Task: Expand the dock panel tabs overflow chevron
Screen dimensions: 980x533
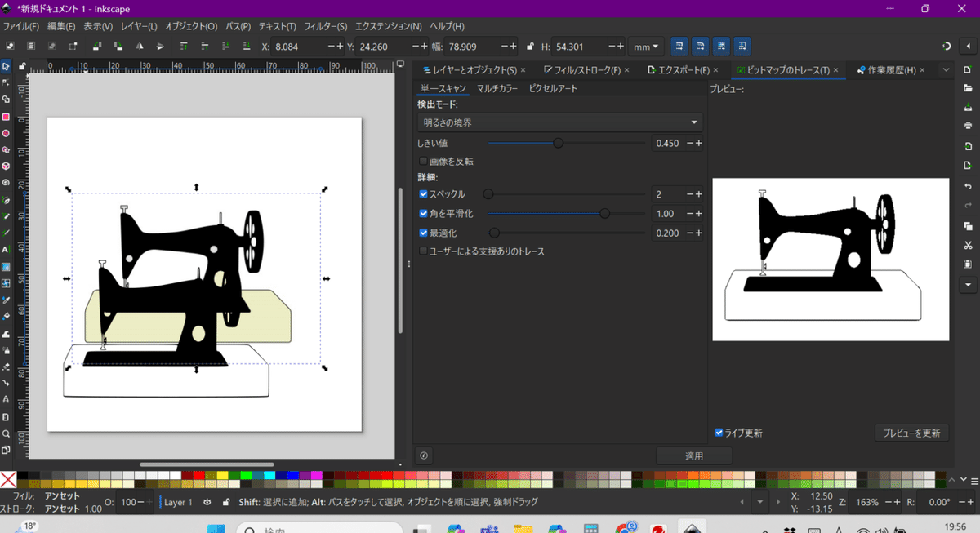Action: point(946,70)
